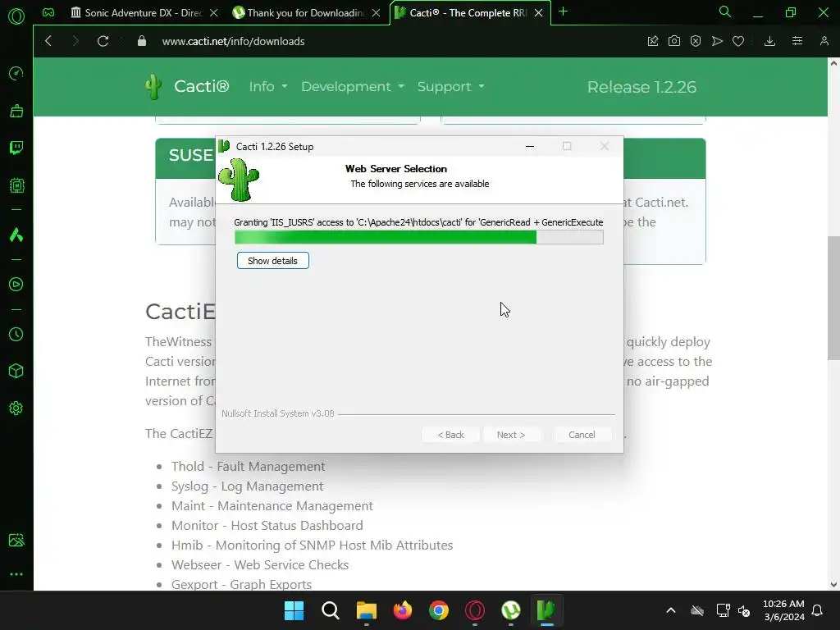Image resolution: width=840 pixels, height=630 pixels.
Task: Click the address bar URL
Action: [234, 41]
